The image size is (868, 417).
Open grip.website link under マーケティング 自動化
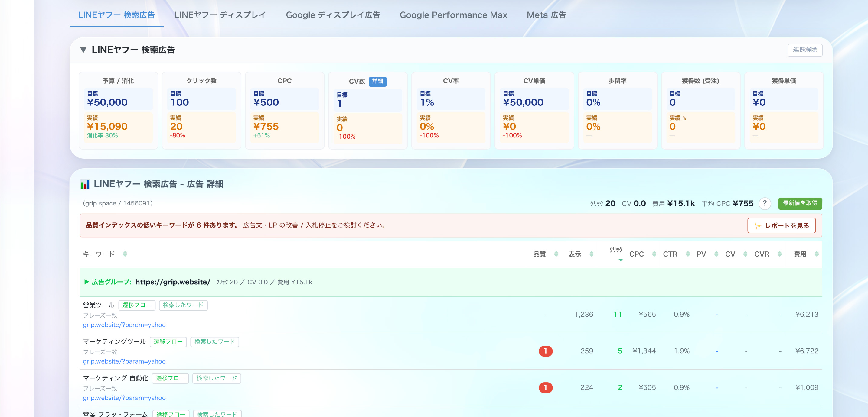124,398
